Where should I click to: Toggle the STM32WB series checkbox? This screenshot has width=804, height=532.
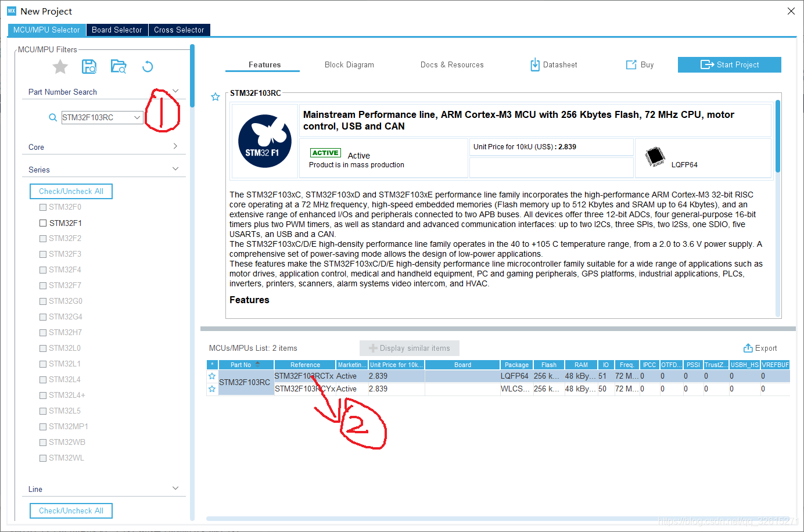[43, 443]
